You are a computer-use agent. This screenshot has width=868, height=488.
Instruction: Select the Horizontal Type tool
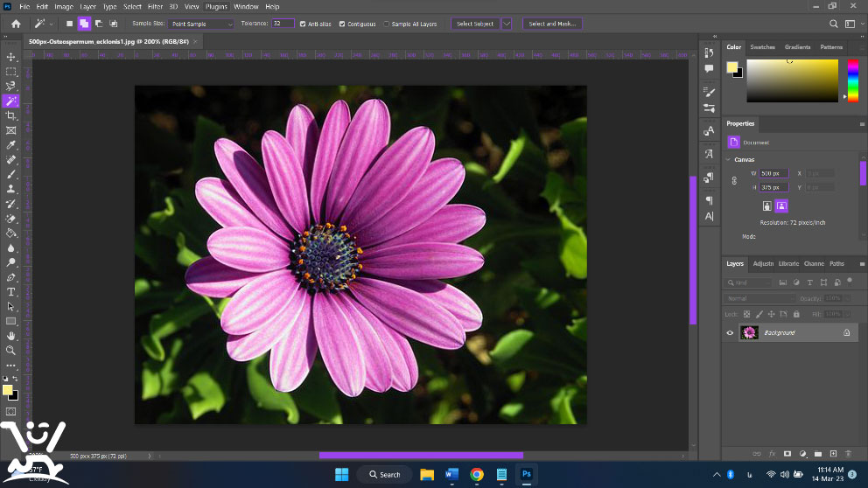tap(10, 291)
